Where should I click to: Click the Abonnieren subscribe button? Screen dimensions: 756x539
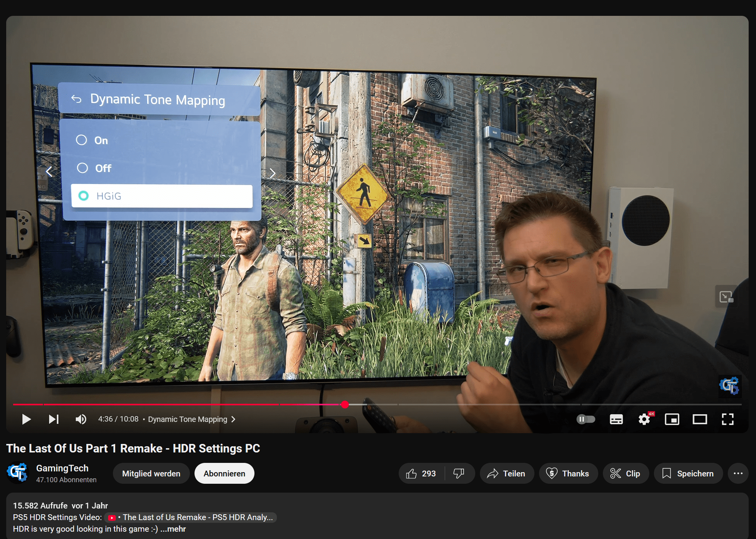[224, 473]
